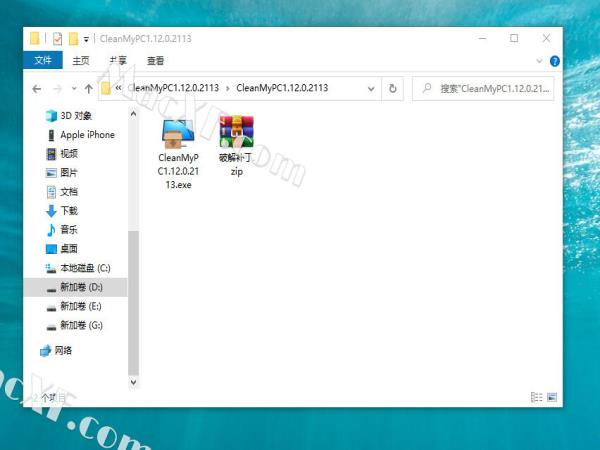Viewport: 600px width, 450px height.
Task: Click the Properties quick access icon
Action: (x=57, y=39)
